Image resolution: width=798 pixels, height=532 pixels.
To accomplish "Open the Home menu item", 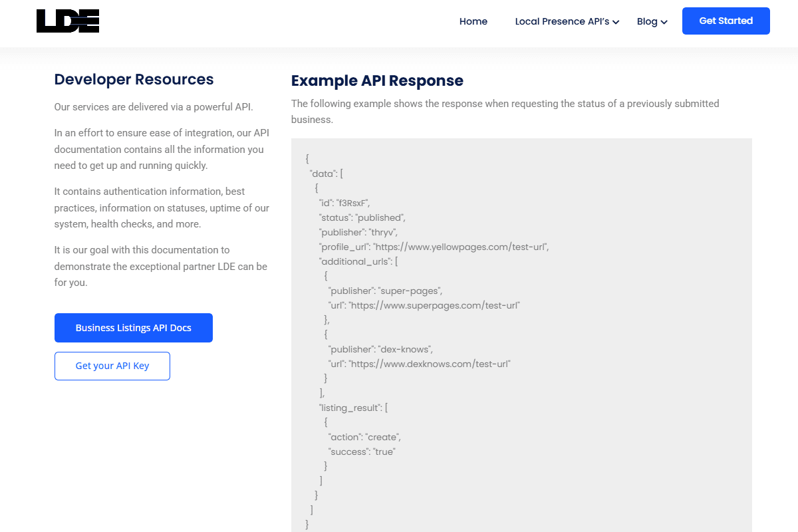I will pyautogui.click(x=473, y=21).
